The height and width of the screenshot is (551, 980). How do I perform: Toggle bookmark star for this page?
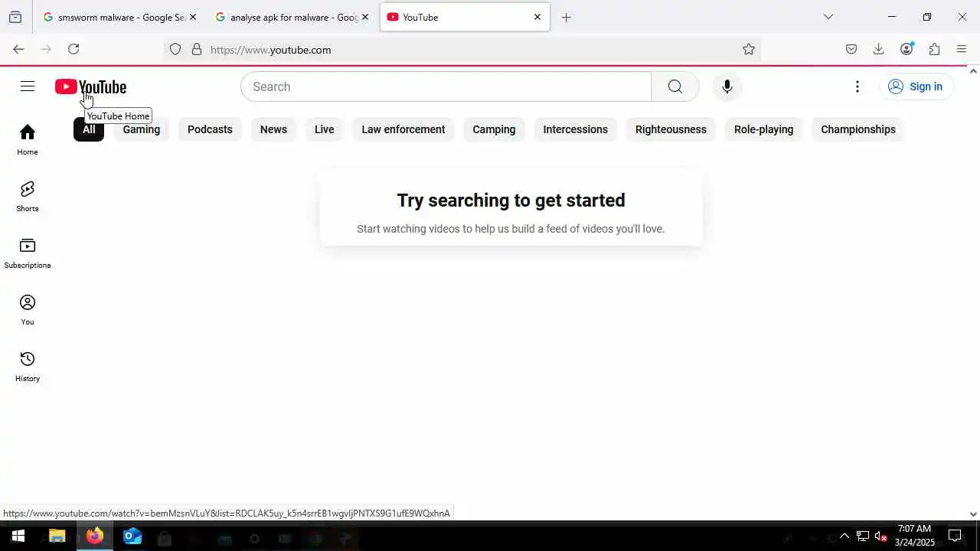tap(749, 49)
